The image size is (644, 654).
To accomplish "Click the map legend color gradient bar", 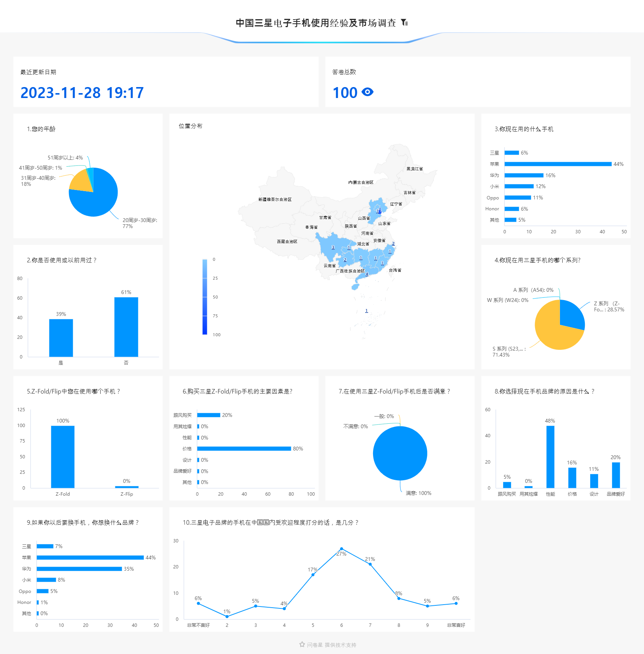I will [x=205, y=297].
